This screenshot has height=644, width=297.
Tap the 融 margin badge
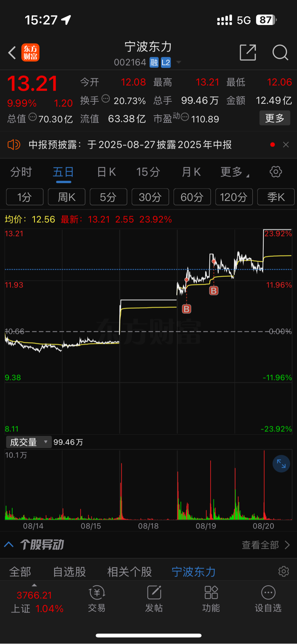click(x=154, y=62)
